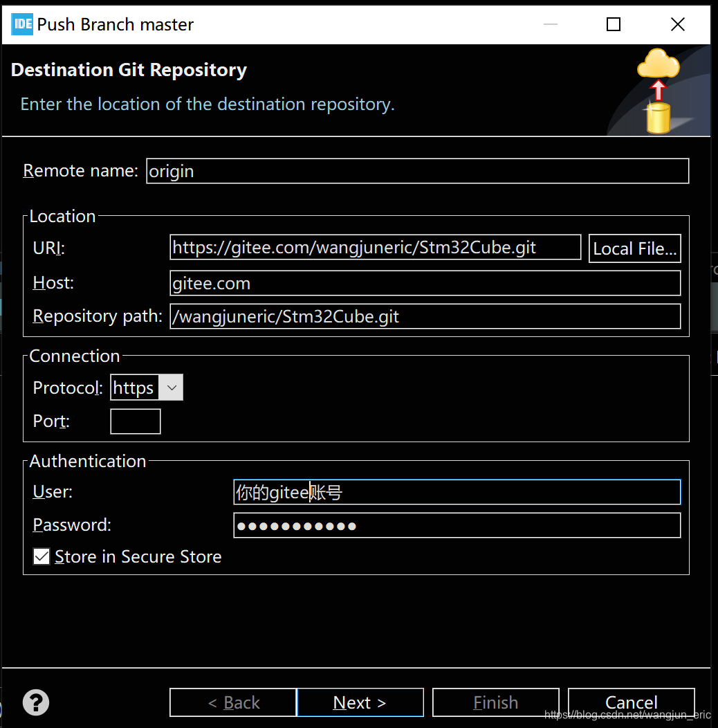Image resolution: width=718 pixels, height=728 pixels.
Task: Click the URI field with the gitee address
Action: pyautogui.click(x=375, y=248)
